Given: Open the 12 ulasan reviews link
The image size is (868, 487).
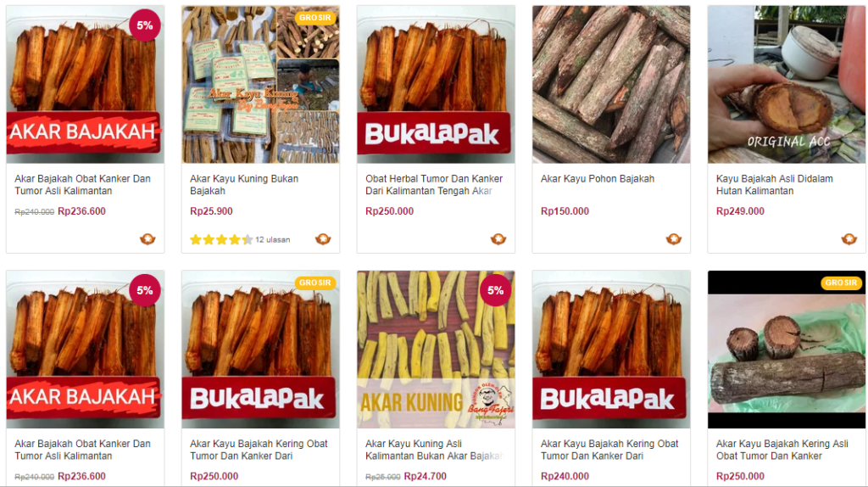Looking at the screenshot, I should [x=272, y=240].
